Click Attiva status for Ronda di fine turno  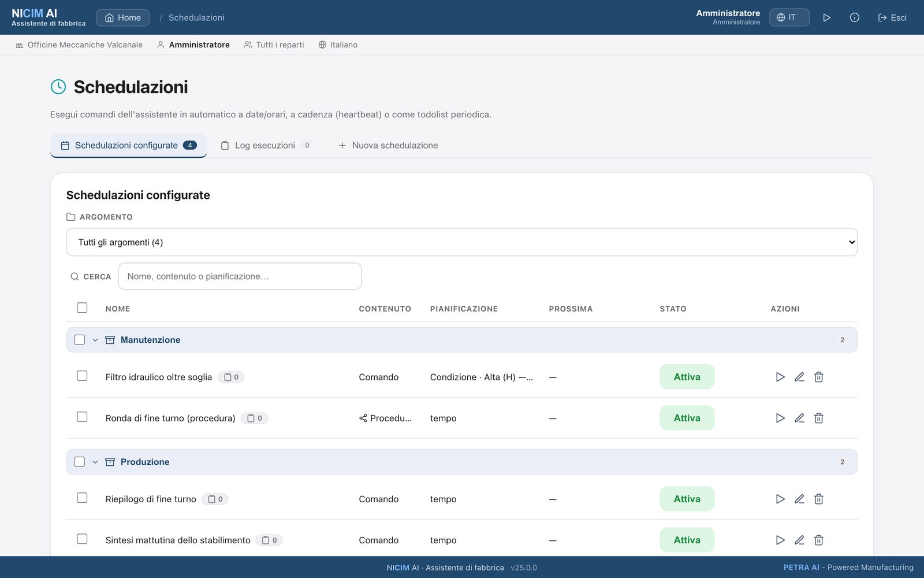point(687,418)
